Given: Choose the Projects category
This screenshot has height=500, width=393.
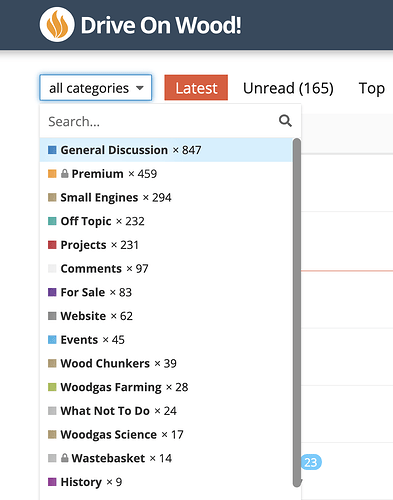Looking at the screenshot, I should point(166,245).
